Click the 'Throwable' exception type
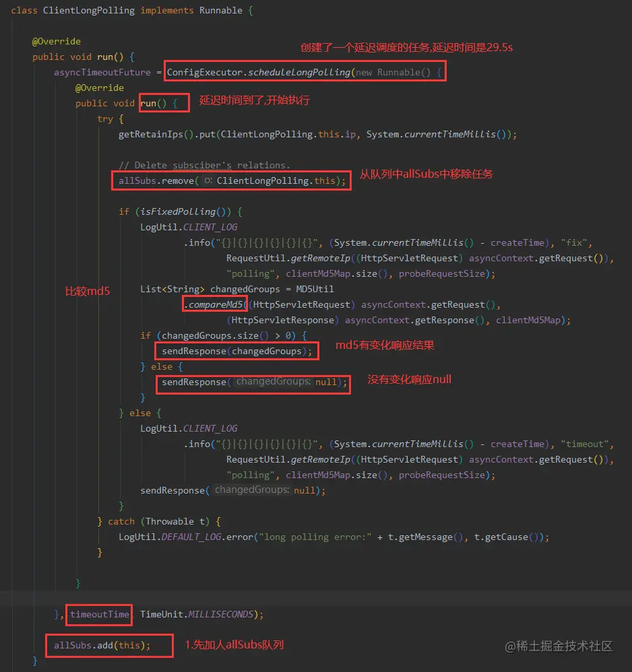This screenshot has height=672, width=632. 170,522
